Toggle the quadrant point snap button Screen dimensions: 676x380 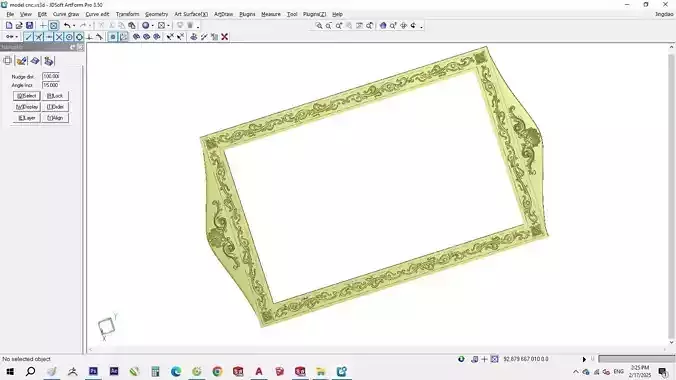pyautogui.click(x=79, y=37)
